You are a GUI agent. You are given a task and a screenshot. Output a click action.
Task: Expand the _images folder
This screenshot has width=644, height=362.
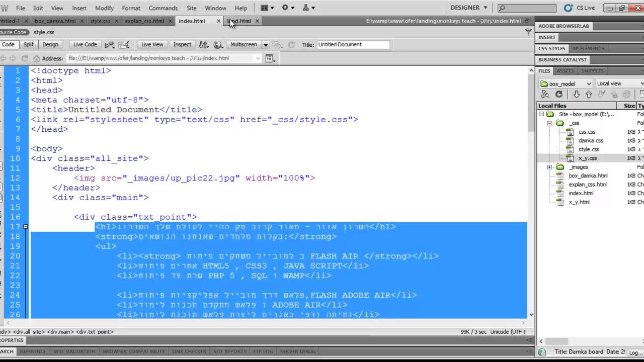tap(550, 167)
